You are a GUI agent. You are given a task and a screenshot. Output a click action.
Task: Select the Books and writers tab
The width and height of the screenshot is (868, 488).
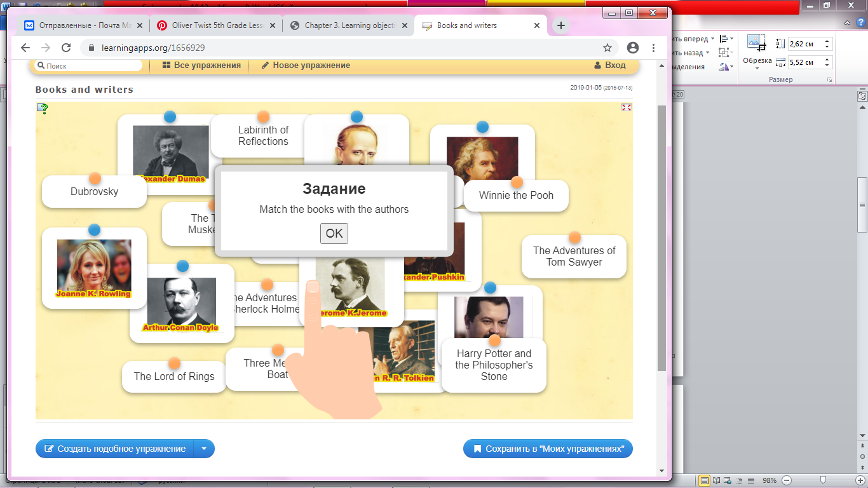[x=481, y=26]
